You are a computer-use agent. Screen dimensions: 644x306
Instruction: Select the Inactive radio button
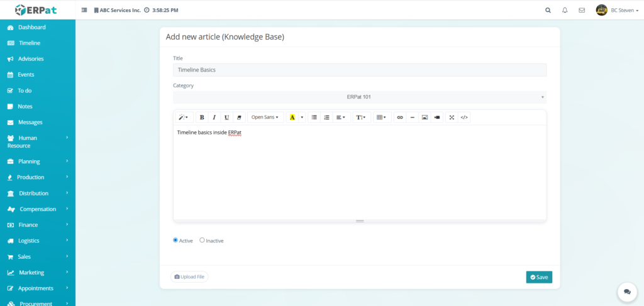[x=202, y=240]
